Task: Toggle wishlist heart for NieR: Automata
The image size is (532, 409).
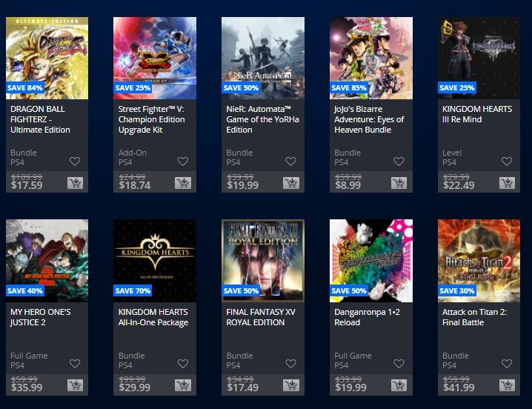Action: tap(290, 162)
